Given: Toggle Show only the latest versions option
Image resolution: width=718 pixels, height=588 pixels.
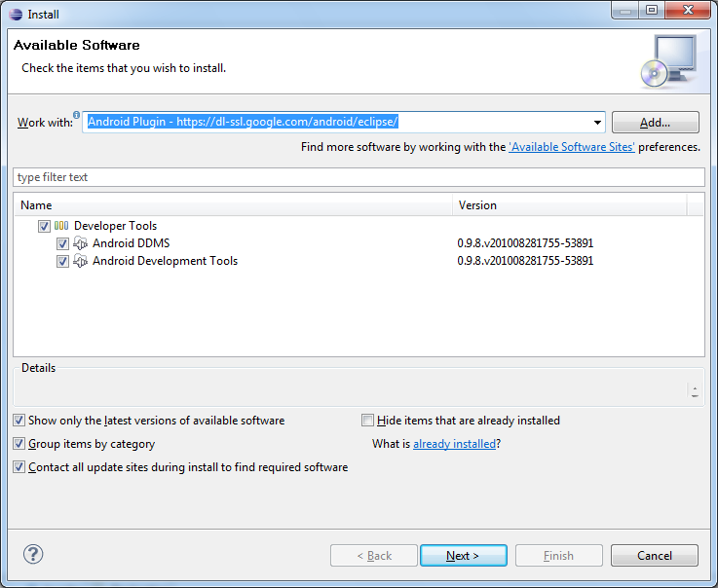Looking at the screenshot, I should click(x=19, y=420).
